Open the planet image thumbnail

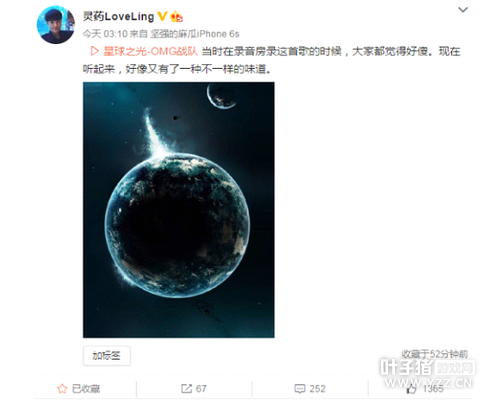179,210
